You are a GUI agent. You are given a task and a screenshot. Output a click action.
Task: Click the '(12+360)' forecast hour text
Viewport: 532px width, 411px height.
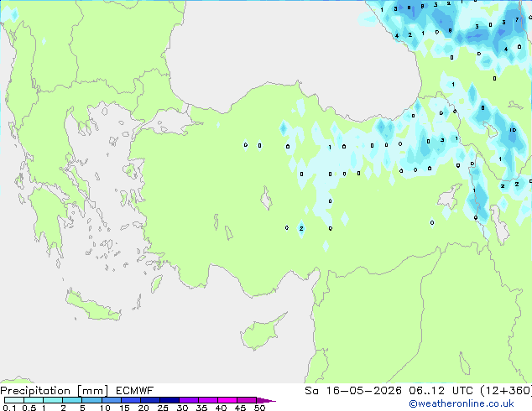(x=506, y=391)
